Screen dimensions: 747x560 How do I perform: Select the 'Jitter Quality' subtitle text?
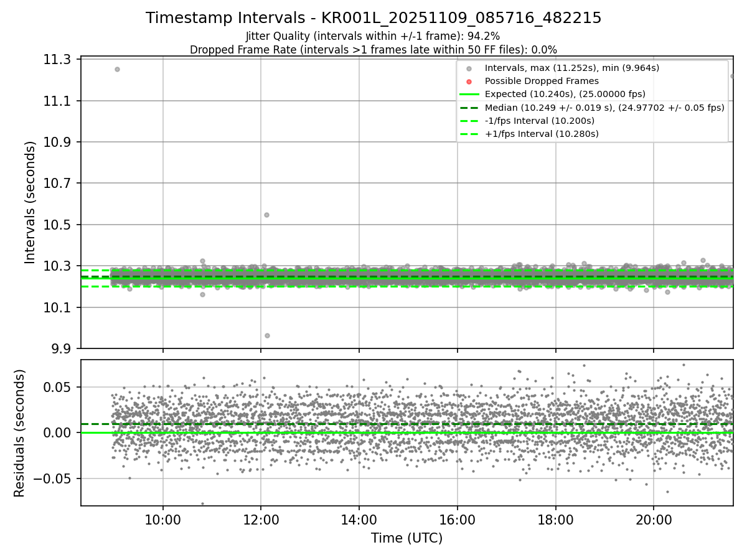pos(374,37)
